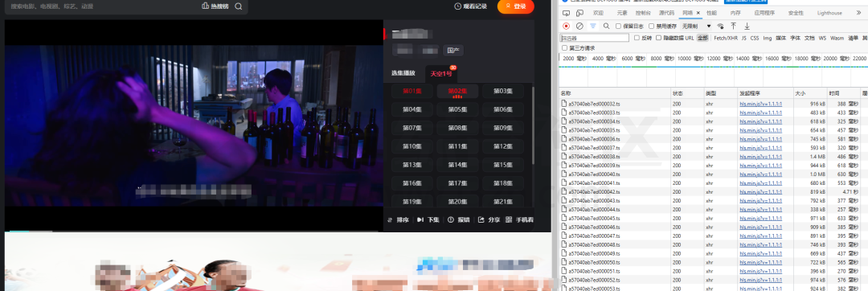The width and height of the screenshot is (868, 291).
Task: Toggle the network filter bar icon
Action: coord(593,26)
